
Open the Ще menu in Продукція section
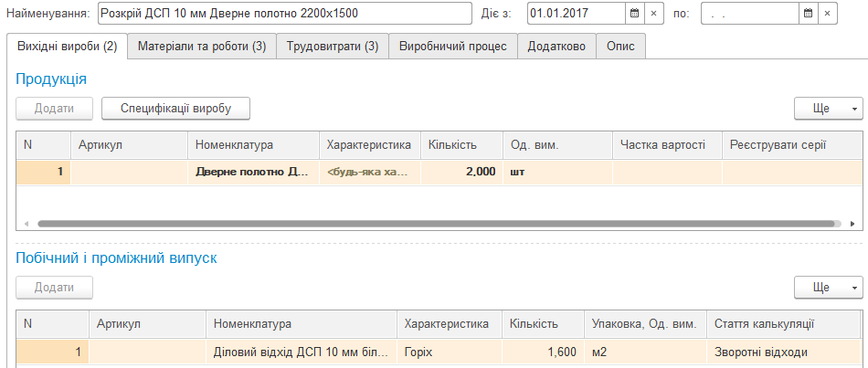coord(828,109)
